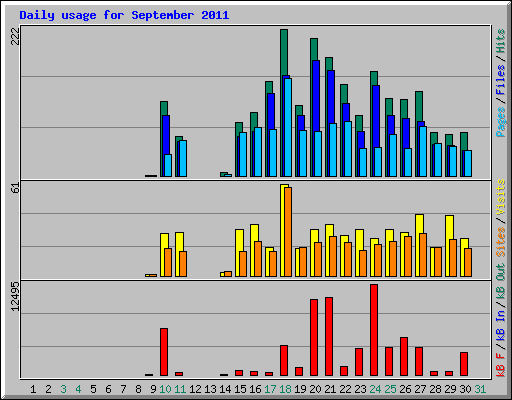Click the cyan Pages bar for day 10
This screenshot has width=512, height=400.
coord(168,165)
